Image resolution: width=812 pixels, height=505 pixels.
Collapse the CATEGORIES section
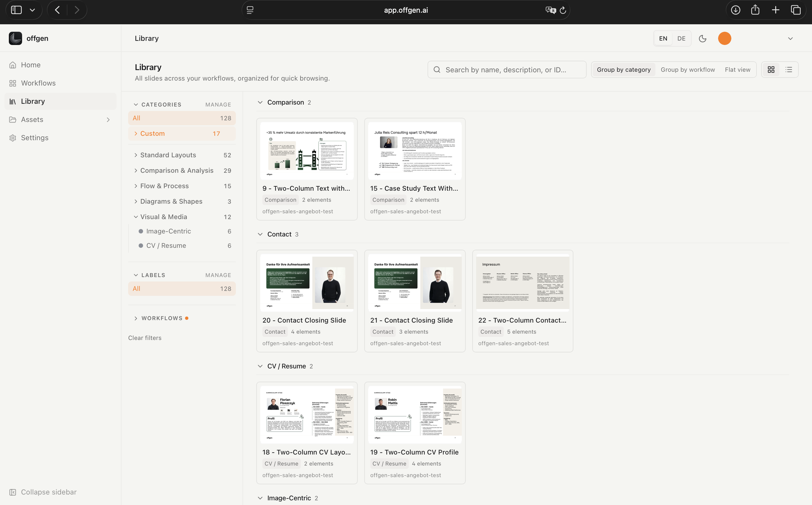[136, 105]
